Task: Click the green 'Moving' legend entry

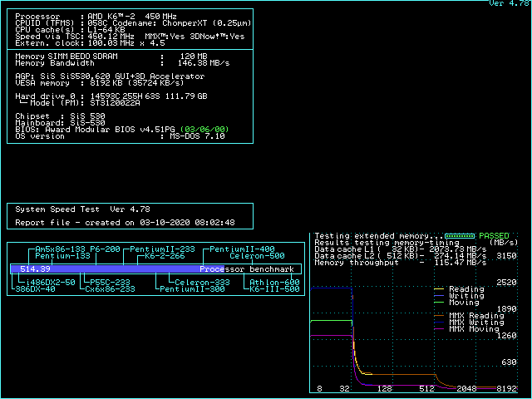Action: 456,303
